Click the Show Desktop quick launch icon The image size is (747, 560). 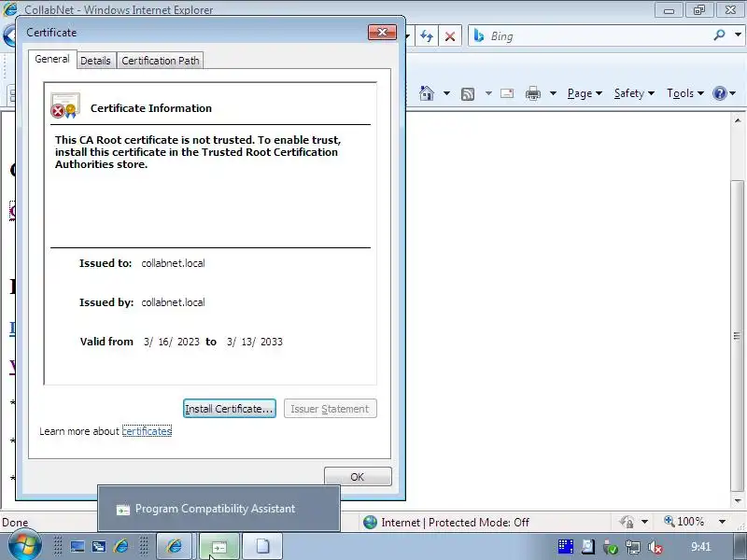click(78, 546)
